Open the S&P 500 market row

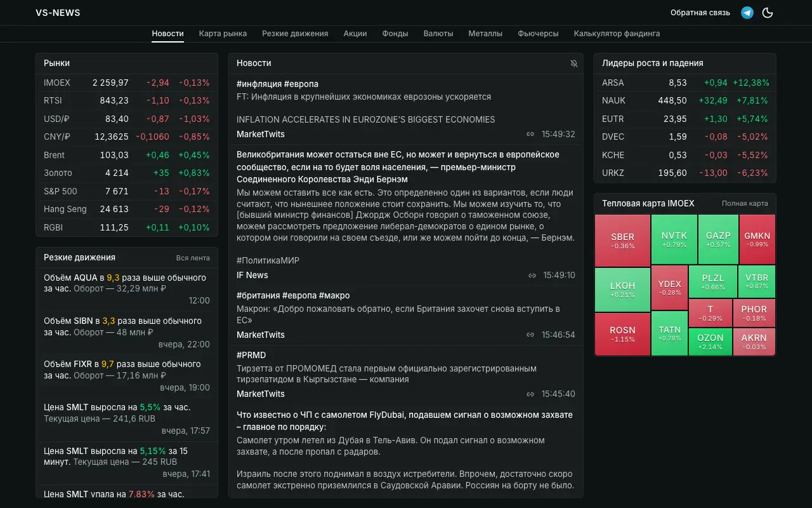click(127, 191)
